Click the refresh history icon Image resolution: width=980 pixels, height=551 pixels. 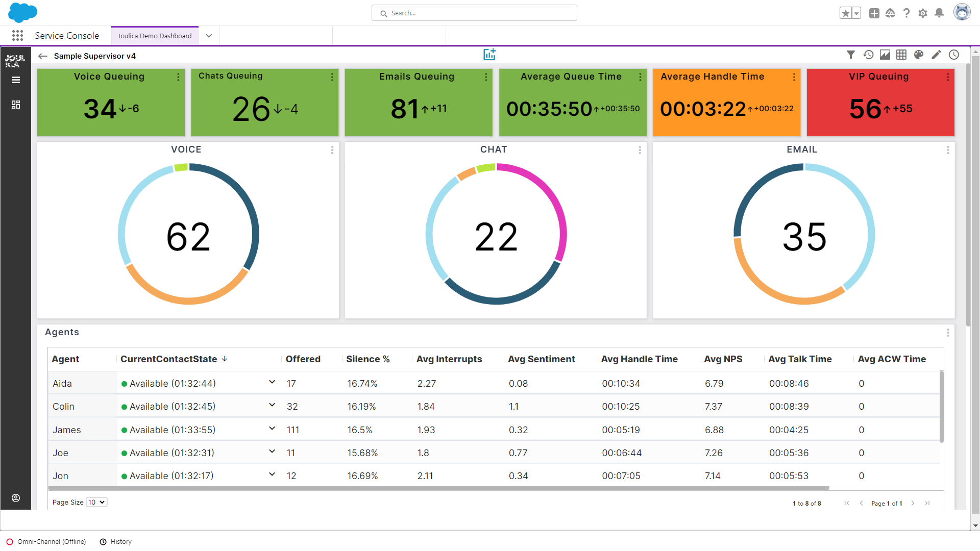(868, 55)
